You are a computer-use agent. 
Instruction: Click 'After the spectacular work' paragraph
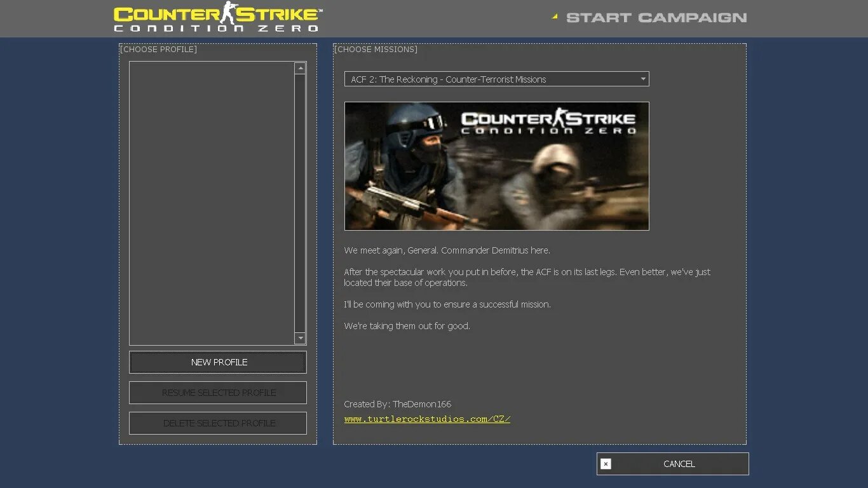(527, 277)
